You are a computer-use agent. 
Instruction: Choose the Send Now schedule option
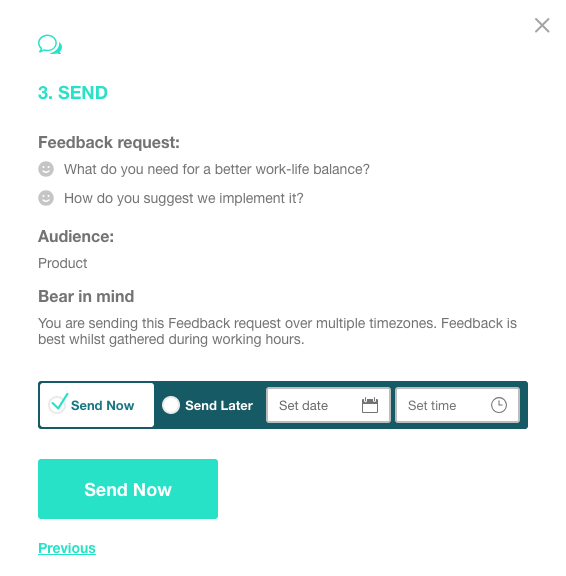click(97, 405)
